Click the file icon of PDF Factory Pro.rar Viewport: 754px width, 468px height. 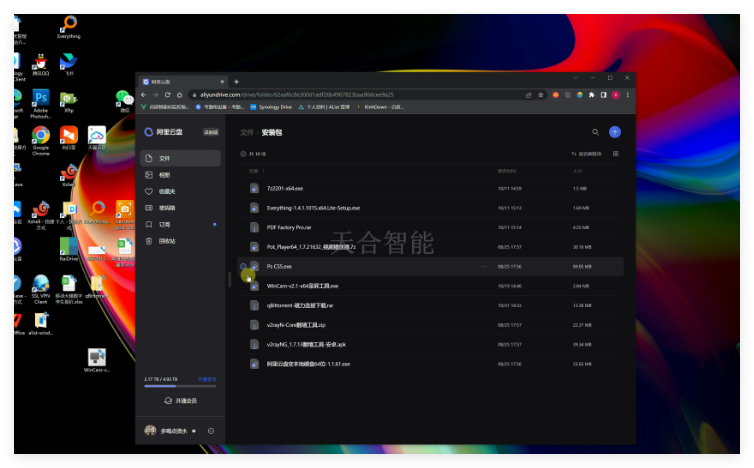click(254, 228)
